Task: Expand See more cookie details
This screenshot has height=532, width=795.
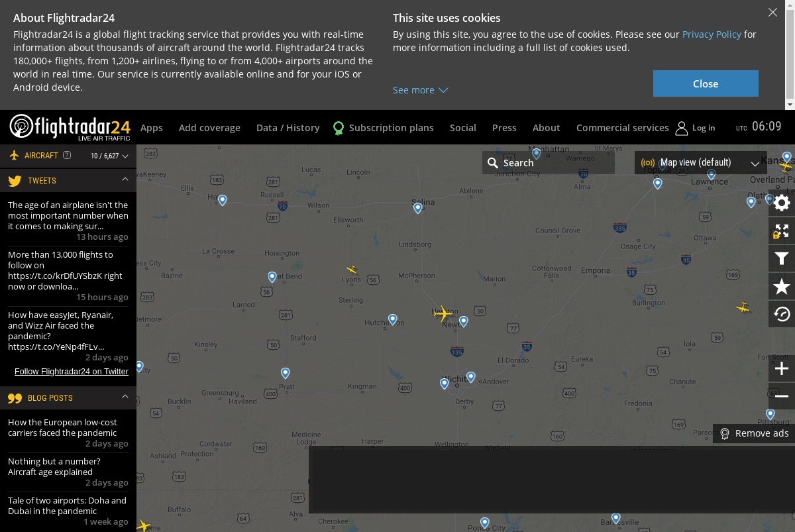Action: [x=421, y=90]
